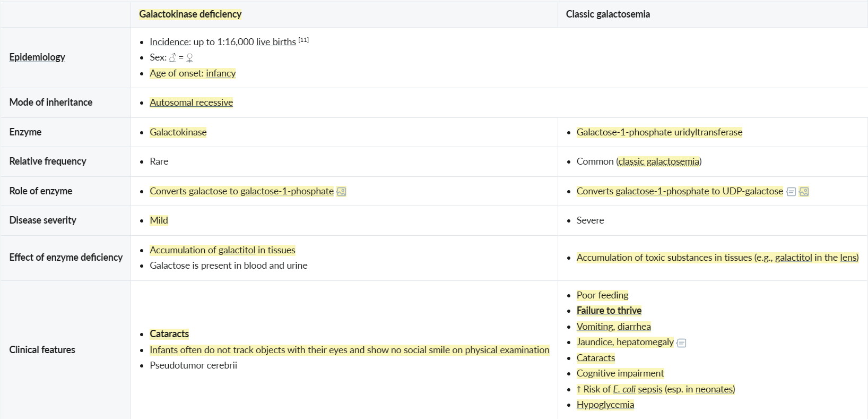Open image icon beside galactose-1-phosphate conversion
Image resolution: width=868 pixels, height=419 pixels.
[341, 192]
